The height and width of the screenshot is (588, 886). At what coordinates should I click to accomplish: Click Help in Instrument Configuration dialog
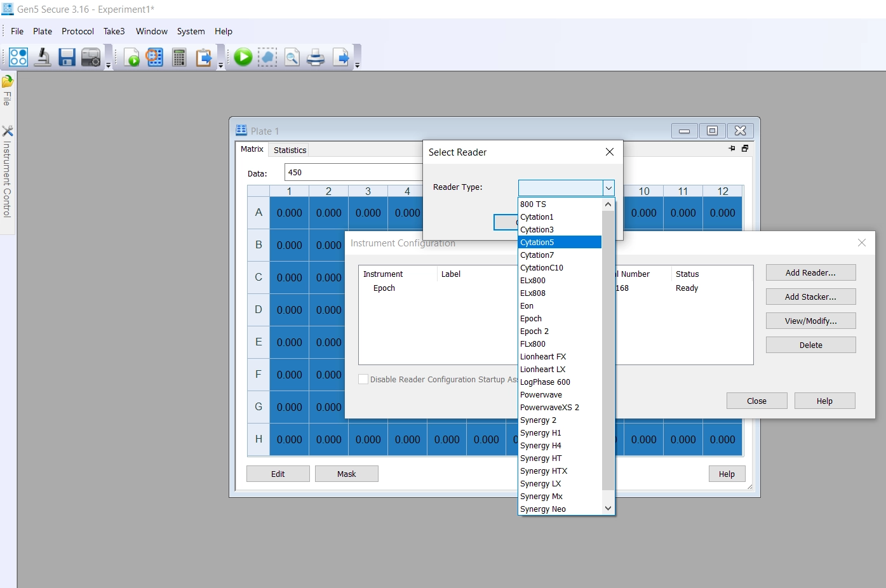pyautogui.click(x=824, y=401)
